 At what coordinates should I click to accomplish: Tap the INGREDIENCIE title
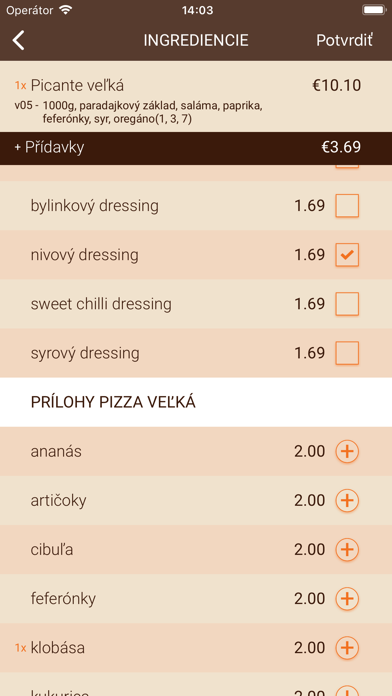(x=196, y=40)
